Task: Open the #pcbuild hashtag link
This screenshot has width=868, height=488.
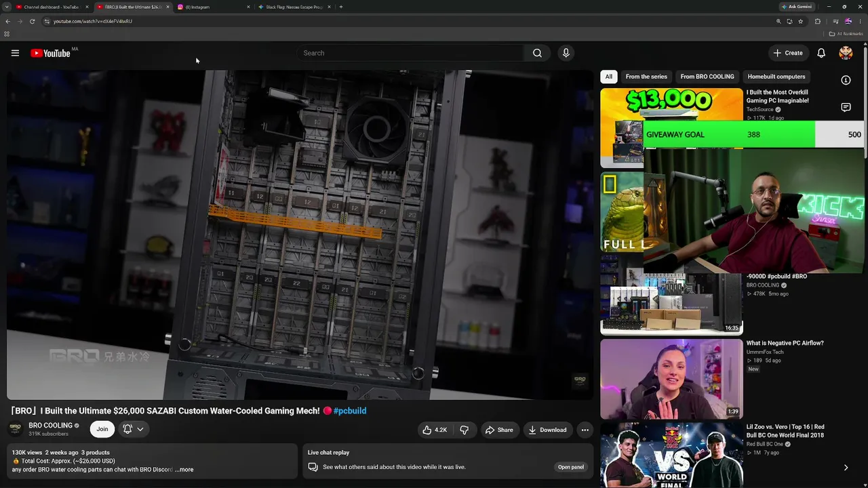Action: (x=350, y=411)
